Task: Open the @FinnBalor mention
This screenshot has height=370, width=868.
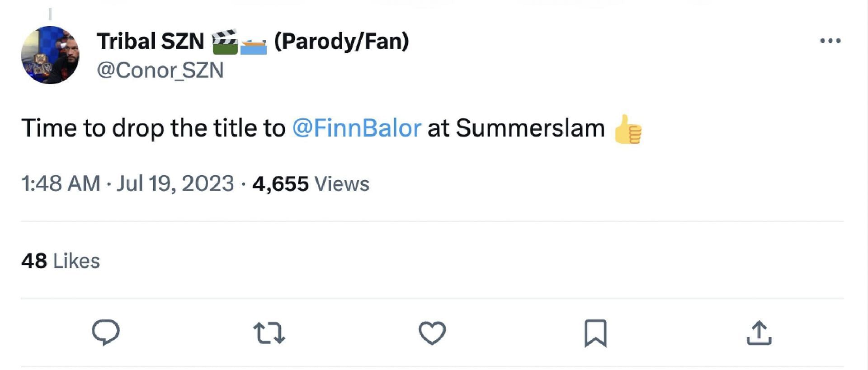Action: [x=357, y=128]
